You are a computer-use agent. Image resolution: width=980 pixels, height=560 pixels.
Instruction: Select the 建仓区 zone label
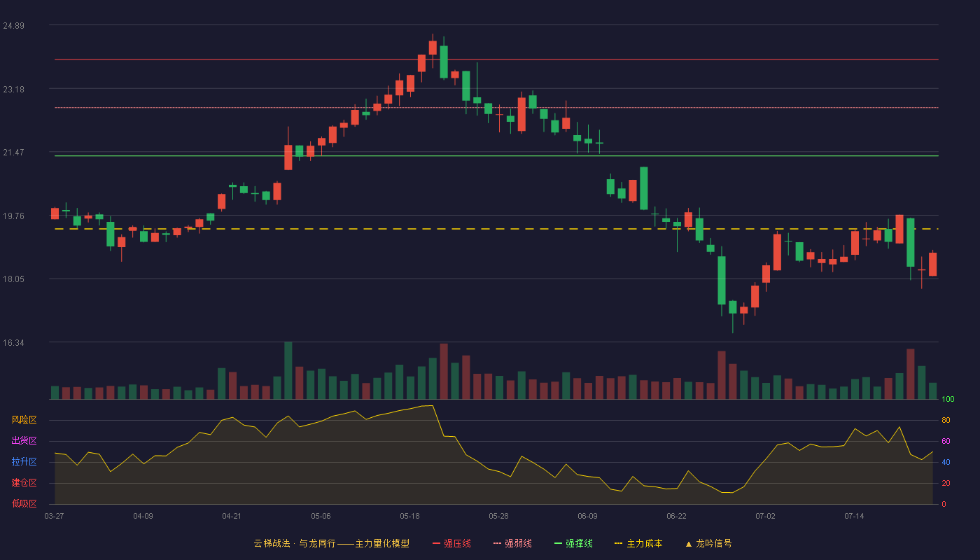[x=24, y=483]
